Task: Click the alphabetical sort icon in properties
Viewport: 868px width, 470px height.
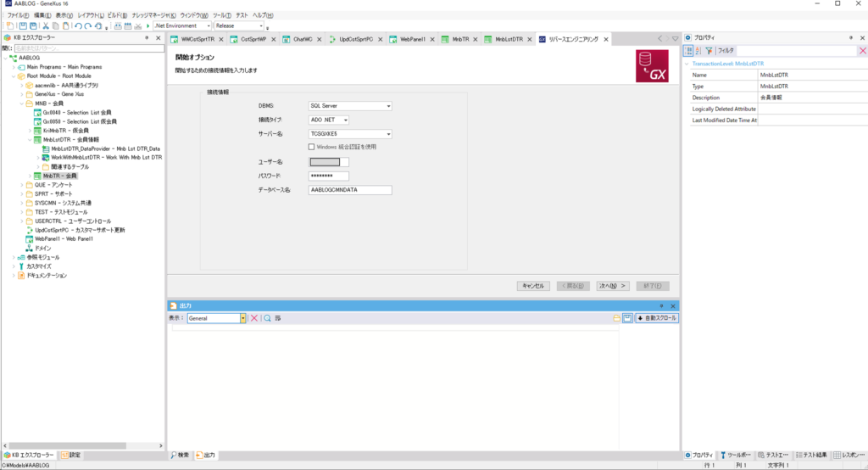Action: click(x=698, y=50)
